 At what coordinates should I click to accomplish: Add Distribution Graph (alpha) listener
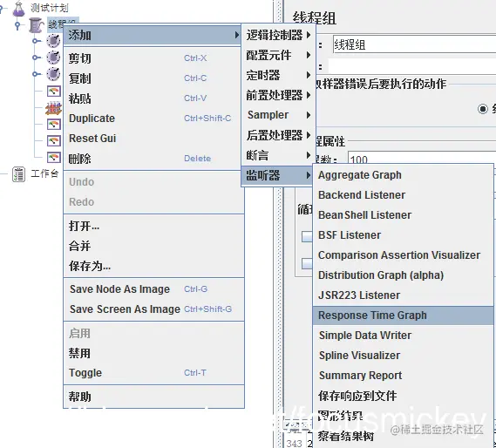404,275
